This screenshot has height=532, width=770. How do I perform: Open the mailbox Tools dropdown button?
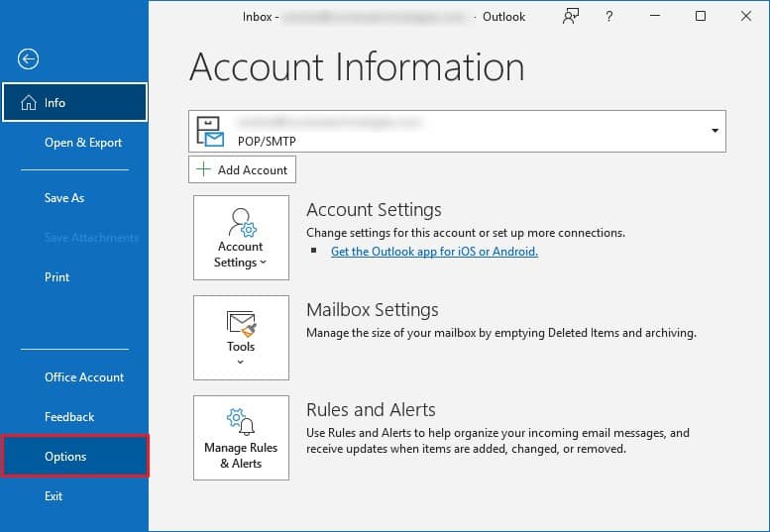pyautogui.click(x=241, y=338)
